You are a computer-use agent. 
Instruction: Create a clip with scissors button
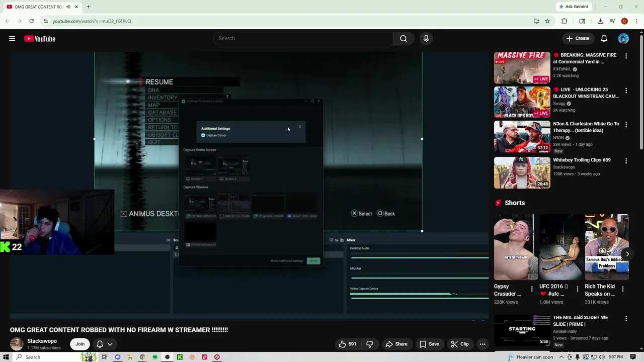point(460,344)
